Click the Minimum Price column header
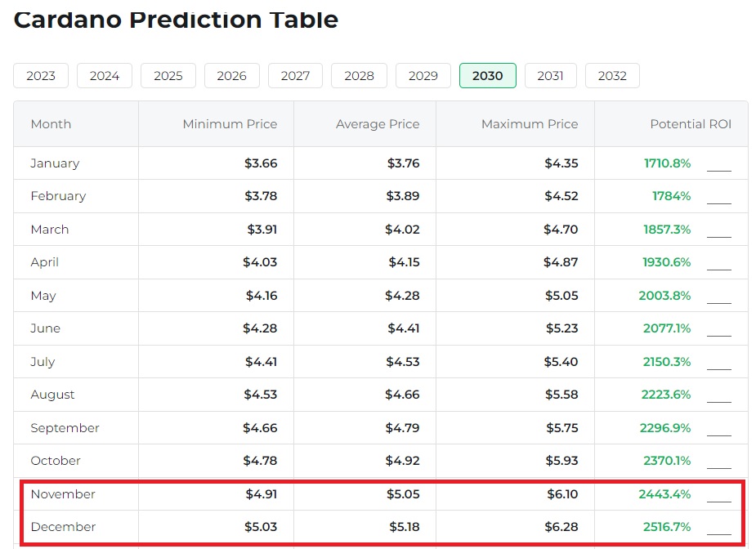Viewport: 756px width, 549px height. pos(230,124)
